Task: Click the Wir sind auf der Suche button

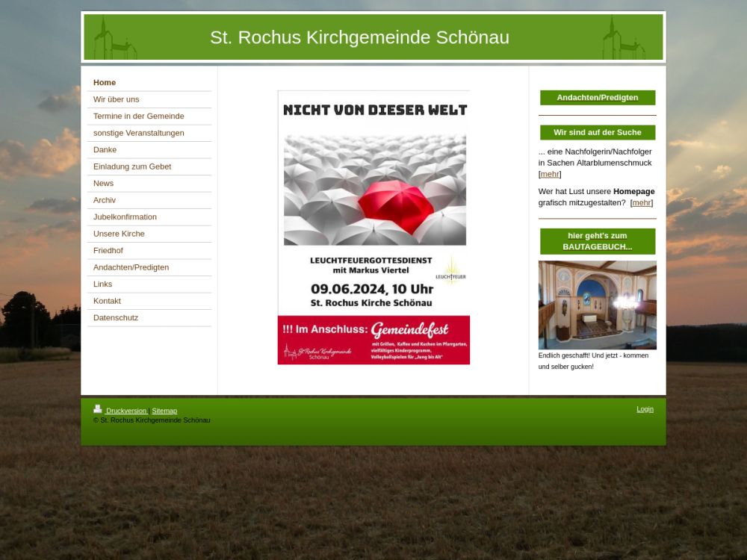Action: (598, 133)
